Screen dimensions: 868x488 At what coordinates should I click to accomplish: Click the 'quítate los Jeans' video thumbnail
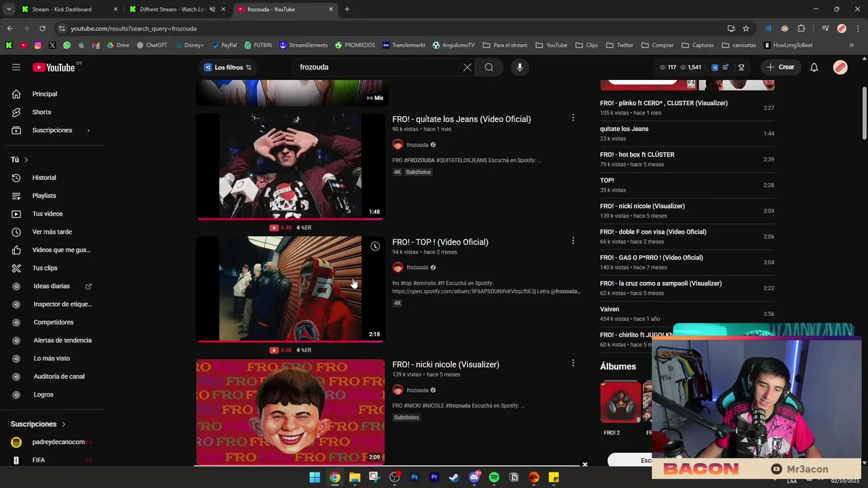tap(290, 166)
